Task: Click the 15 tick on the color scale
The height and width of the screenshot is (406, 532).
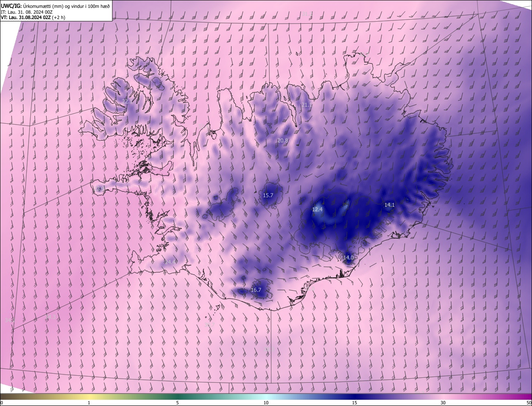Action: point(355,403)
